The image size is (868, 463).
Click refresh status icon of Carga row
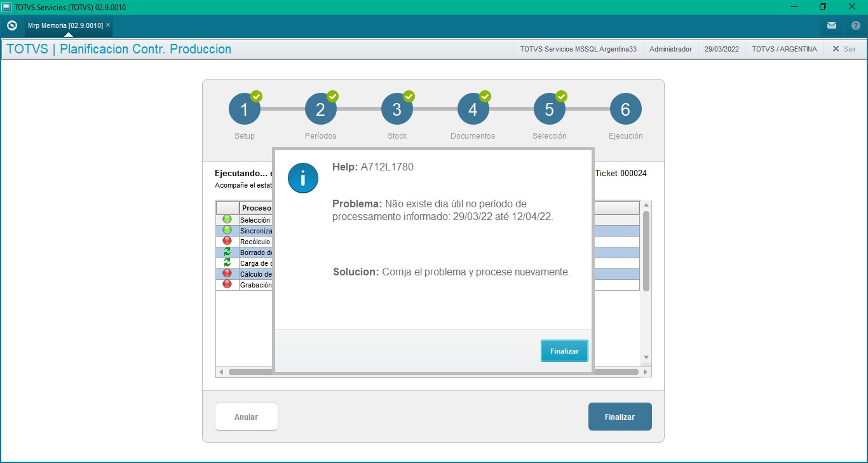pos(227,263)
